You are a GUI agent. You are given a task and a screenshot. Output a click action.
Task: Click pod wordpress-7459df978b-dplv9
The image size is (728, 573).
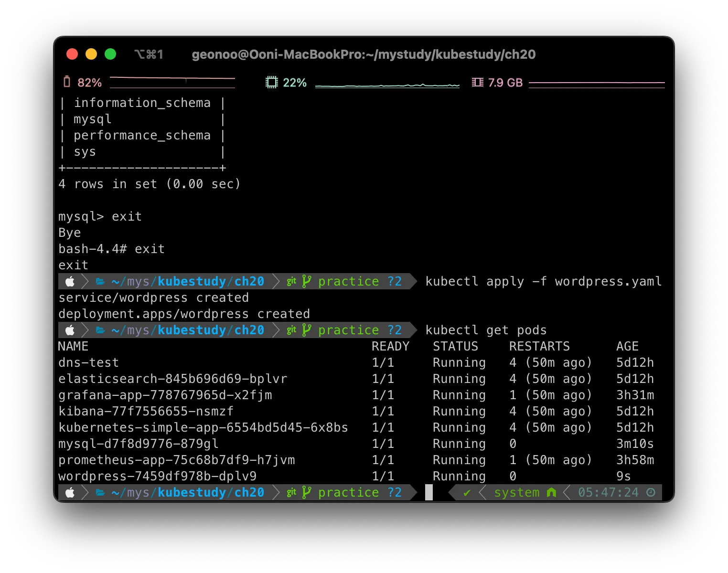click(x=158, y=477)
